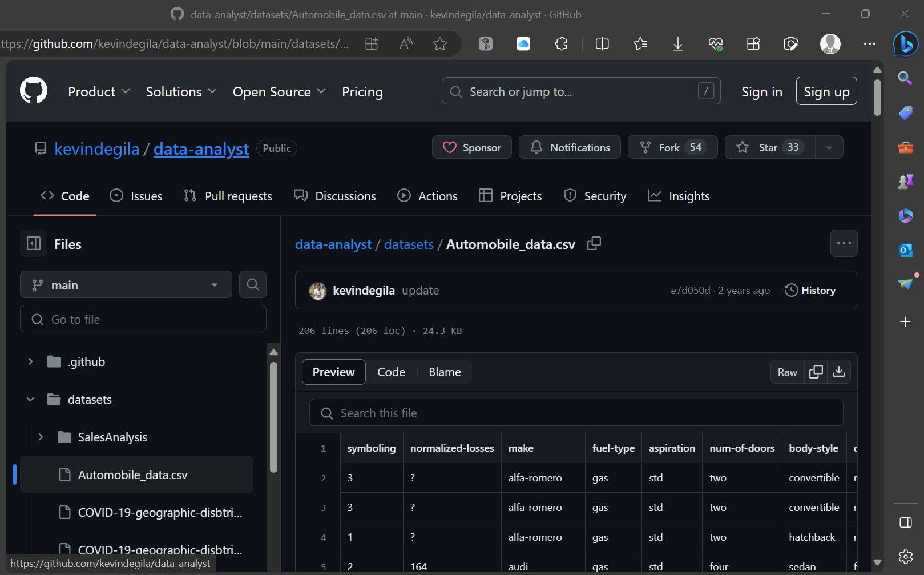Open the Star lists dropdown arrow
Image resolution: width=924 pixels, height=575 pixels.
(x=829, y=147)
